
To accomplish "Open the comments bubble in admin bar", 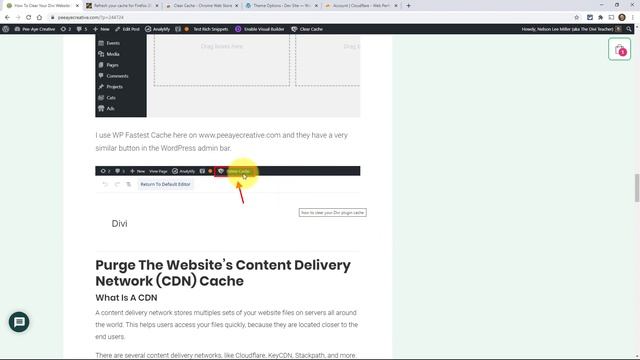I will [x=82, y=29].
